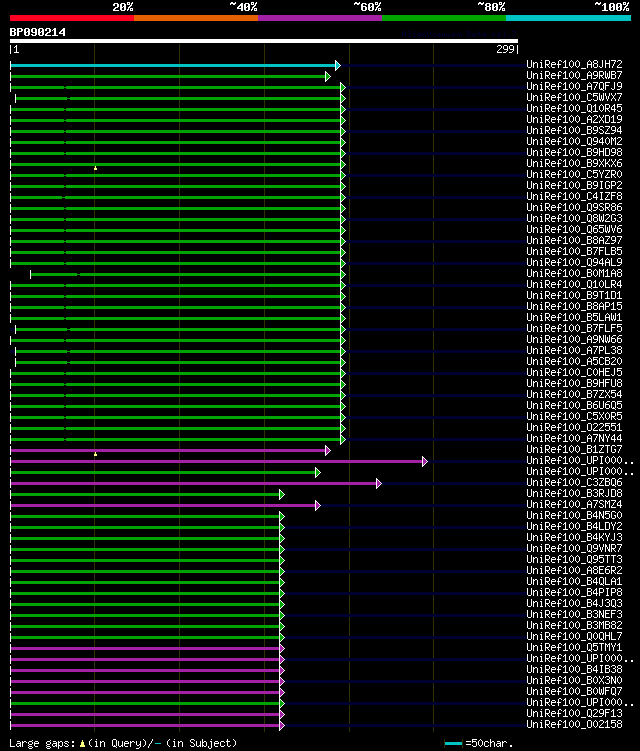Click the purple alignment bar for A7SMZ4

point(163,505)
